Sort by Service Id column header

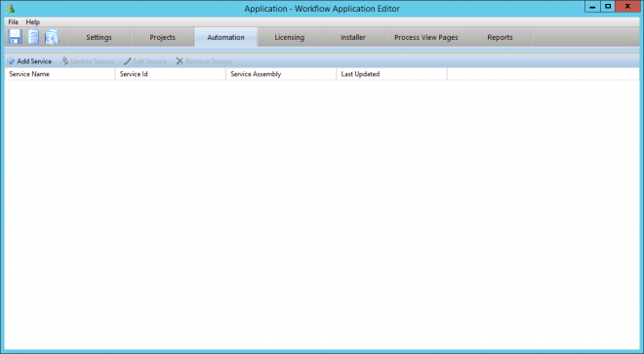point(171,74)
